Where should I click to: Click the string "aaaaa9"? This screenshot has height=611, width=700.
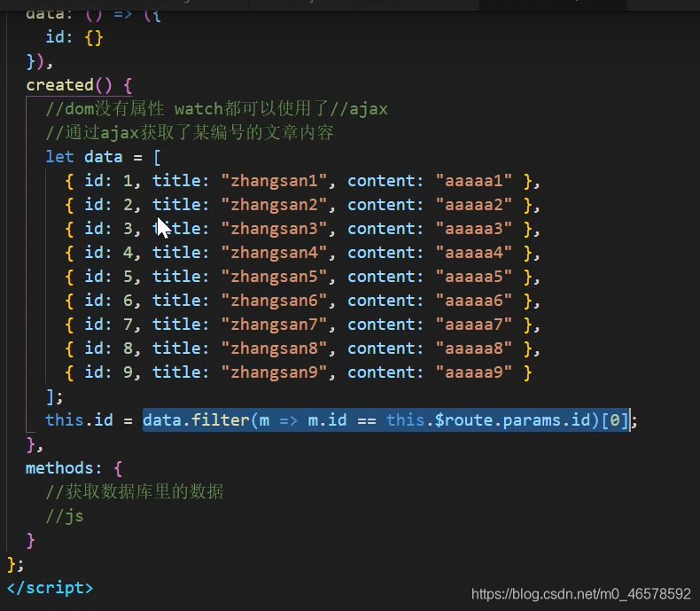(x=474, y=372)
